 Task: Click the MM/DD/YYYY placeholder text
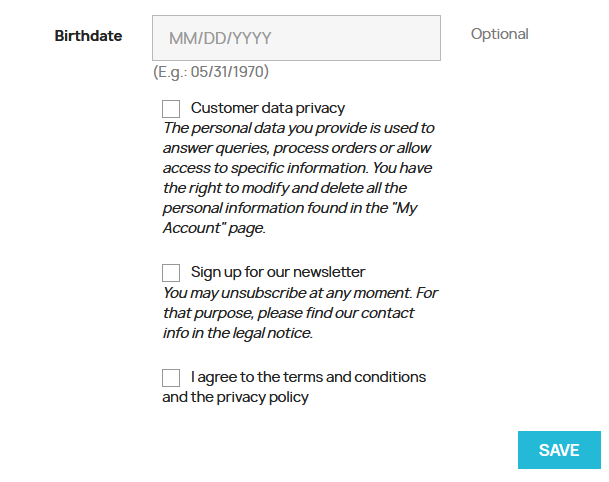(220, 39)
